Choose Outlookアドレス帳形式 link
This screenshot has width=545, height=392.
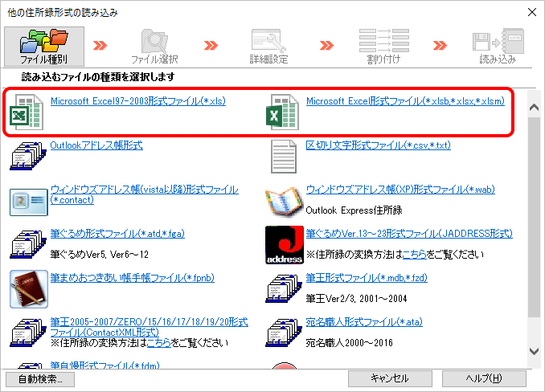96,145
